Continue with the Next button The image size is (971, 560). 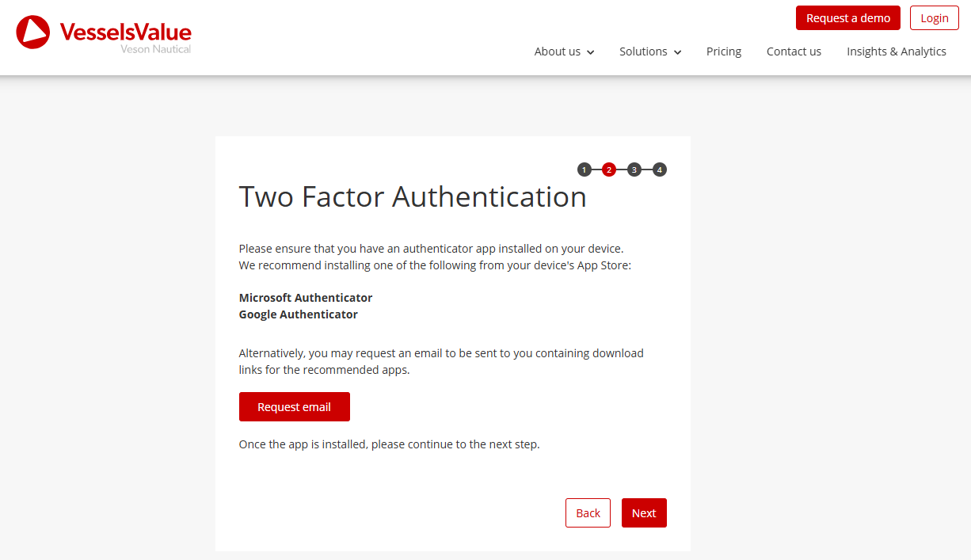644,513
